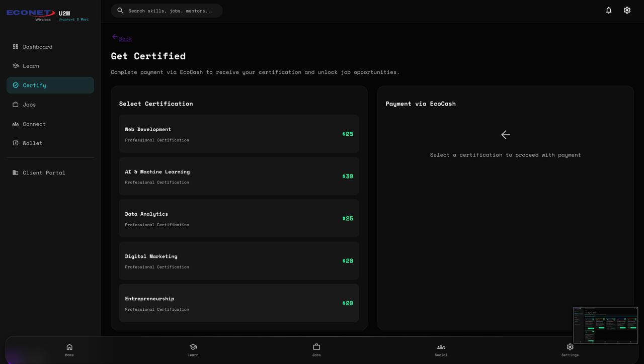The width and height of the screenshot is (644, 364).
Task: Click the Payment via EcoCash heading
Action: click(x=421, y=104)
